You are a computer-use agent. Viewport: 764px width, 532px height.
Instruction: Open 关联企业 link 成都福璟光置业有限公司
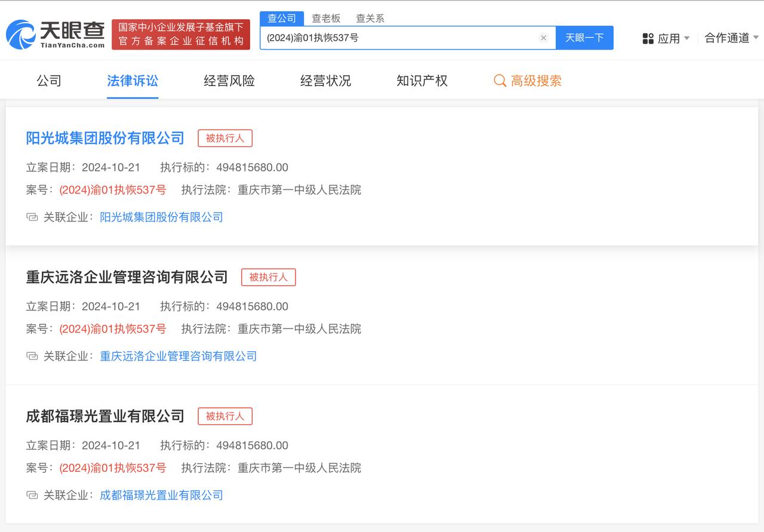pyautogui.click(x=162, y=495)
